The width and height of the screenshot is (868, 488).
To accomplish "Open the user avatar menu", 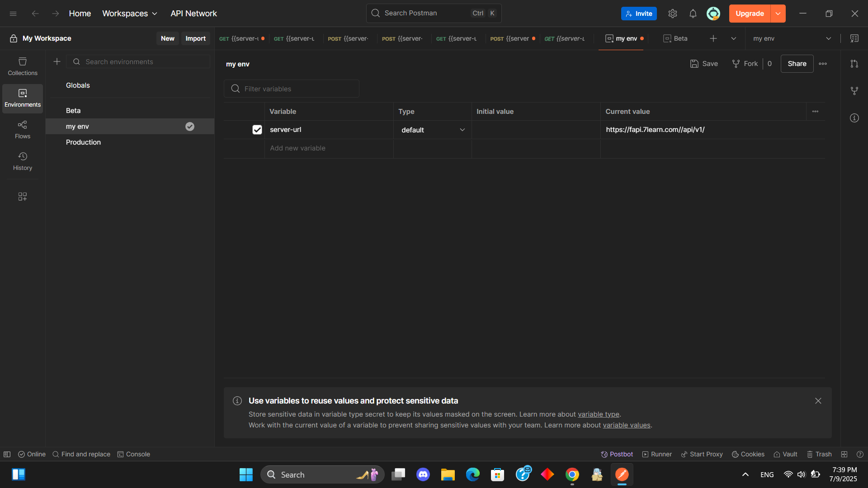I will [x=713, y=14].
